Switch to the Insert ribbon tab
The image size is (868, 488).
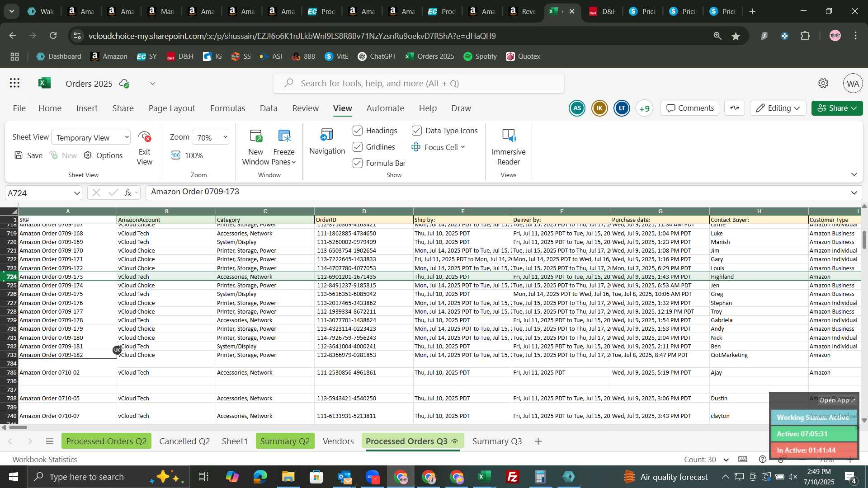87,108
